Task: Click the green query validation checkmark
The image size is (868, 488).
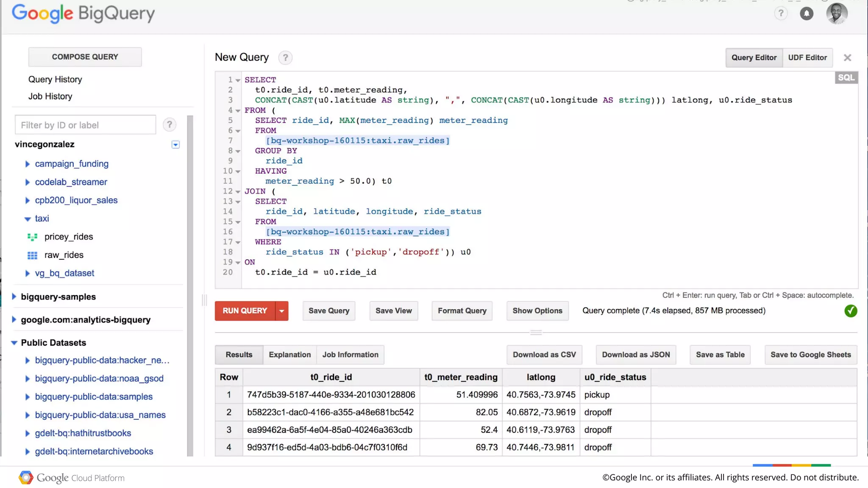Action: coord(850,311)
